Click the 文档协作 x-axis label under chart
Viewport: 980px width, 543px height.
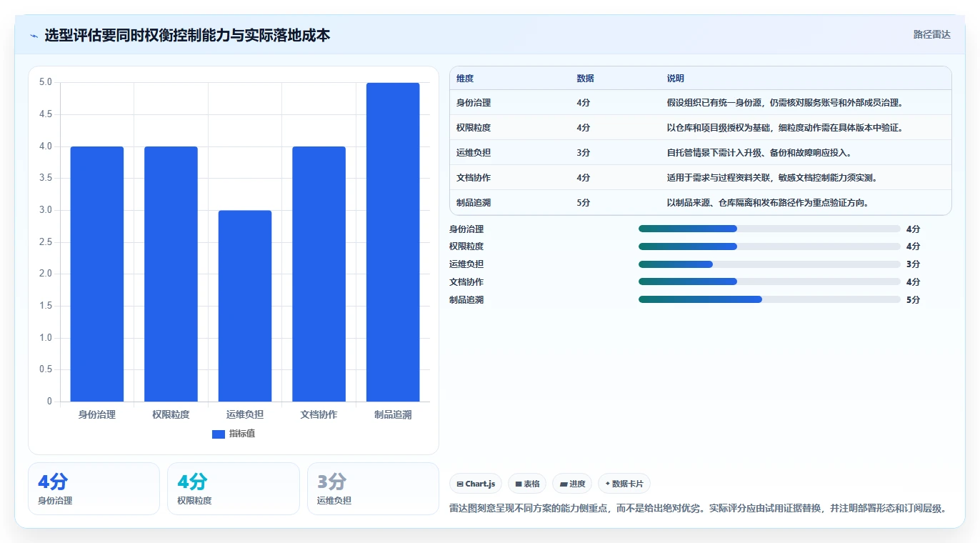(319, 414)
